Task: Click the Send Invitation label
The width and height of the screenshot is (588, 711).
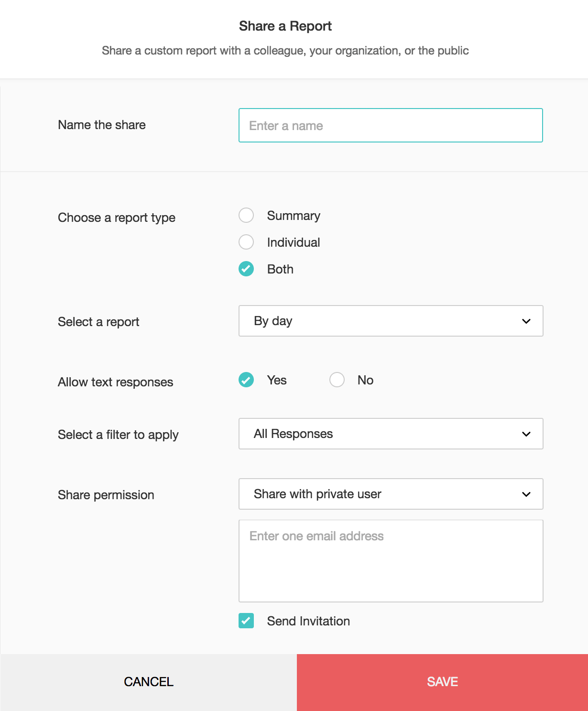Action: (308, 621)
